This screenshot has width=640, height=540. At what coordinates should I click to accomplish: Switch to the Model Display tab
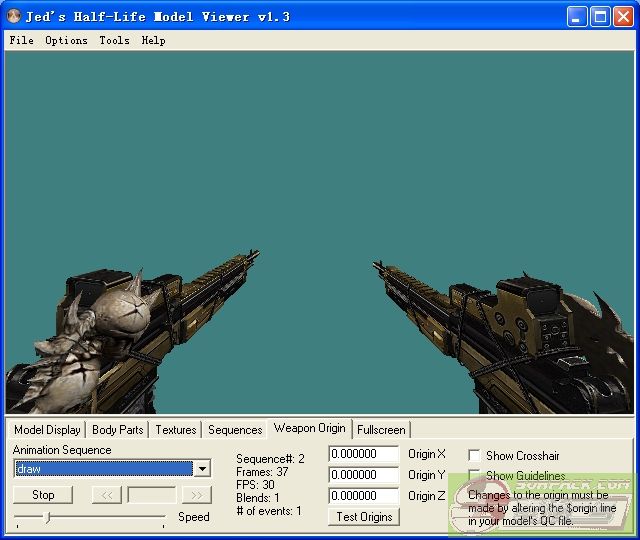coord(47,430)
